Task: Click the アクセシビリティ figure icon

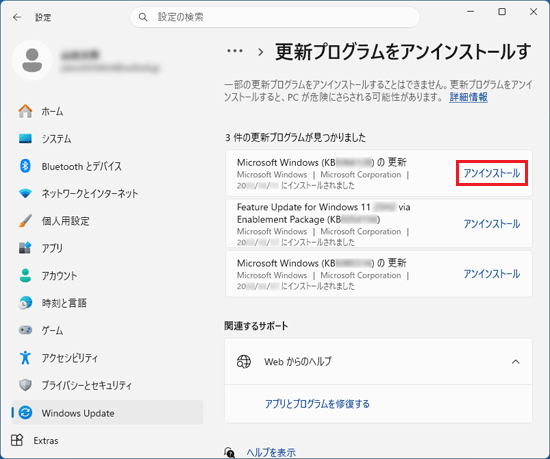Action: pos(25,357)
